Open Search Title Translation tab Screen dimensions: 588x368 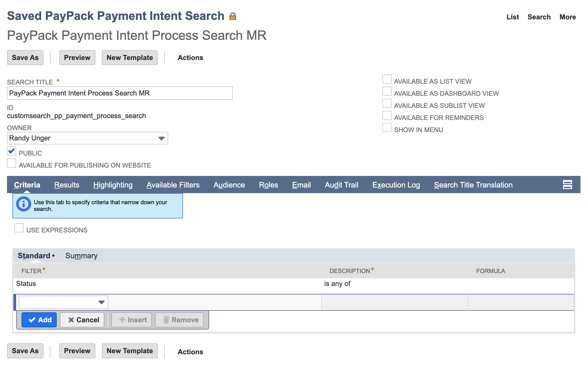click(x=473, y=185)
